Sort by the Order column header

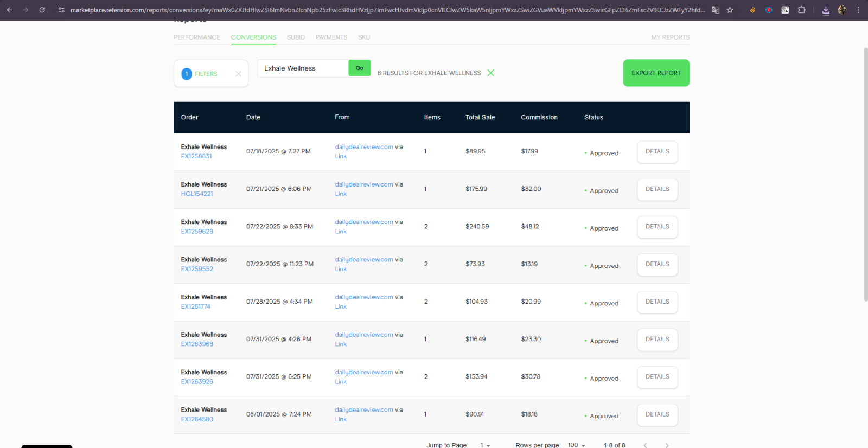(x=189, y=117)
